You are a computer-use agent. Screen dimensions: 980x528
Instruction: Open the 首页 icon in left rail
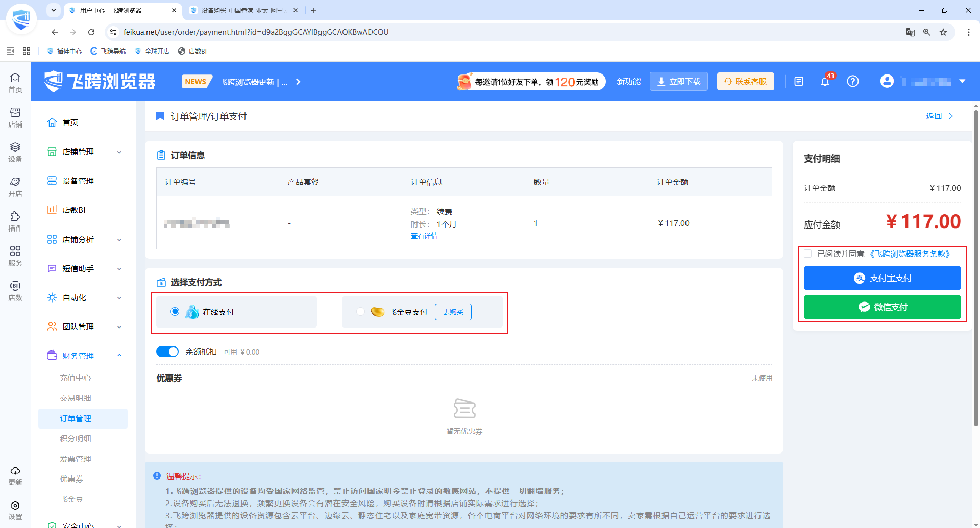coord(15,82)
